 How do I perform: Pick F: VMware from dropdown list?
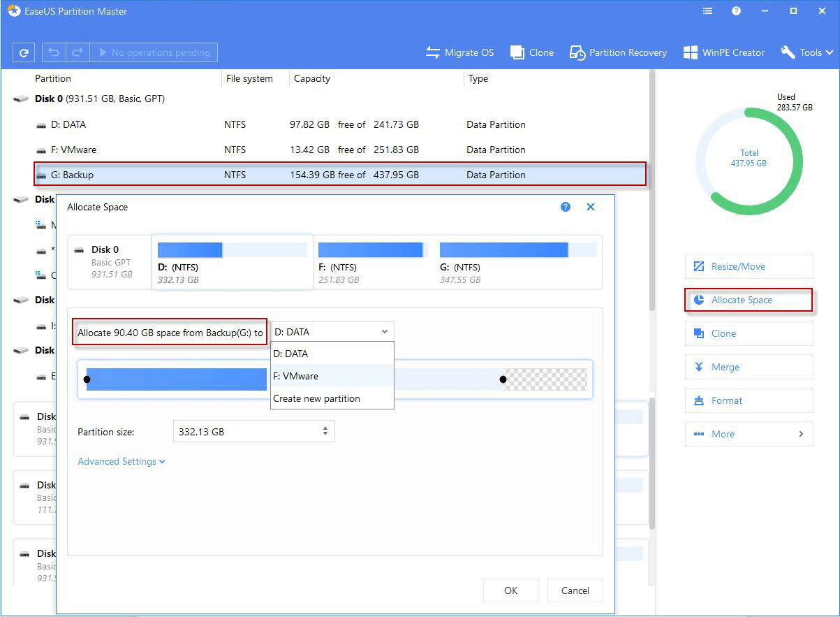(x=332, y=376)
